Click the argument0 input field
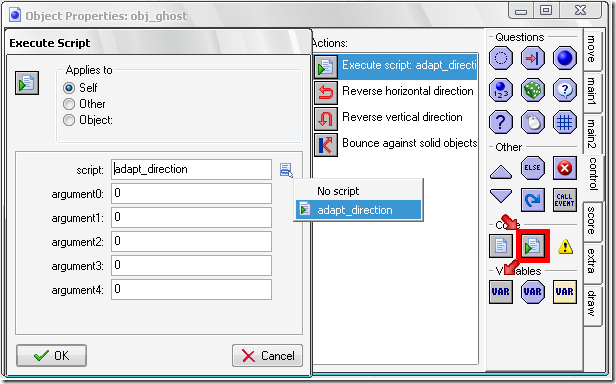 click(x=191, y=193)
